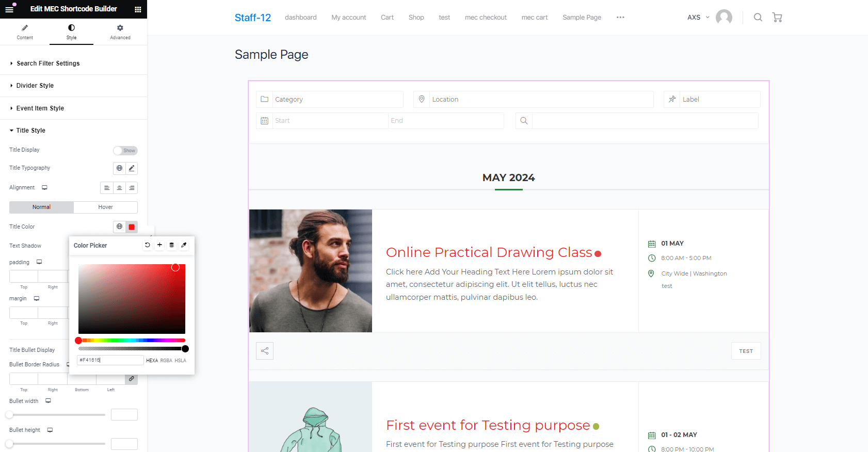
Task: Open the Content tab
Action: click(x=25, y=32)
